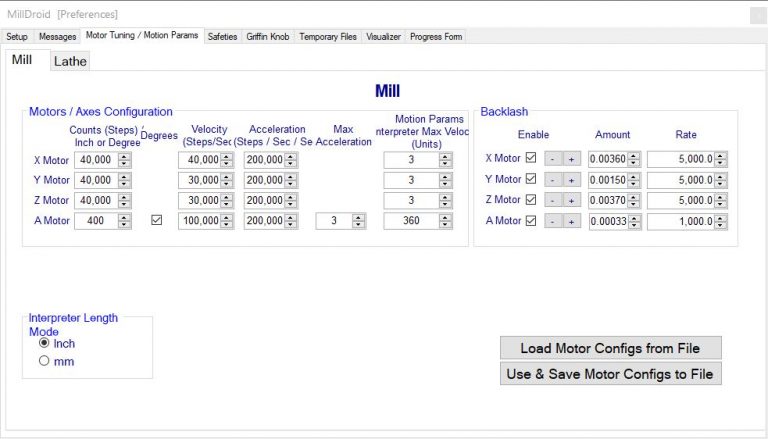The height and width of the screenshot is (439, 768).
Task: Click the plus button for Z Motor backlash
Action: pos(571,200)
